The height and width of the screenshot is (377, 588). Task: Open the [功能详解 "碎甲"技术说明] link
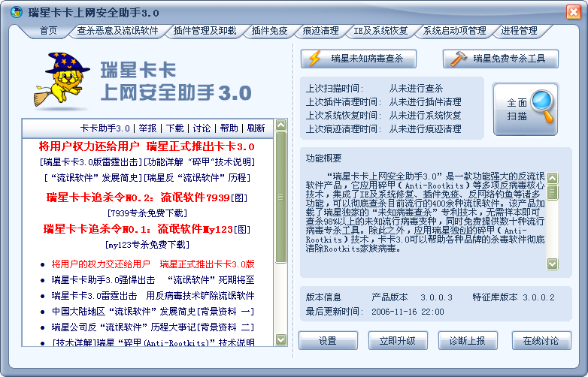coord(199,162)
